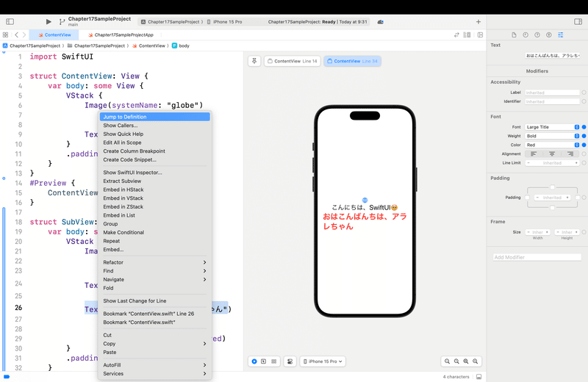Screen dimensions: 588x382
Task: Open the body breadcrumb item
Action: click(x=181, y=46)
